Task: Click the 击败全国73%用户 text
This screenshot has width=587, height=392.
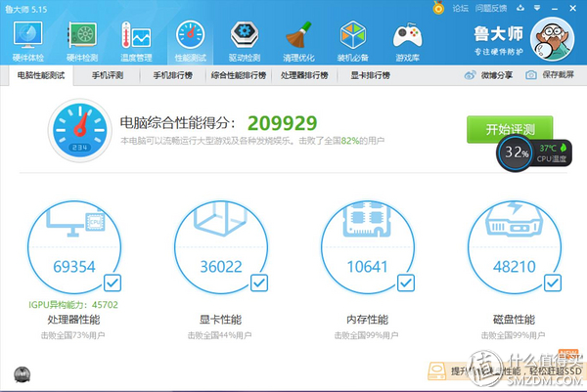Action: [x=73, y=335]
